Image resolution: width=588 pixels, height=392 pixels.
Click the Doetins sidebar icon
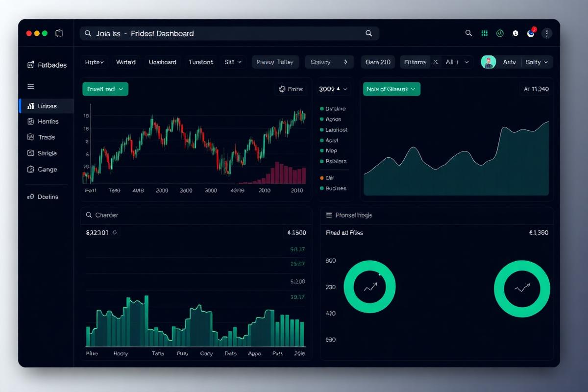[30, 196]
